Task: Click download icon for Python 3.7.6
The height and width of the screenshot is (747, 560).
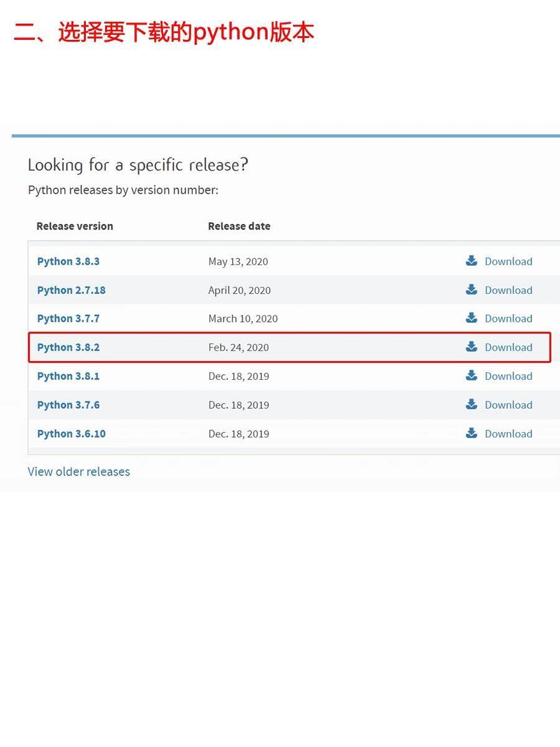Action: click(x=471, y=404)
